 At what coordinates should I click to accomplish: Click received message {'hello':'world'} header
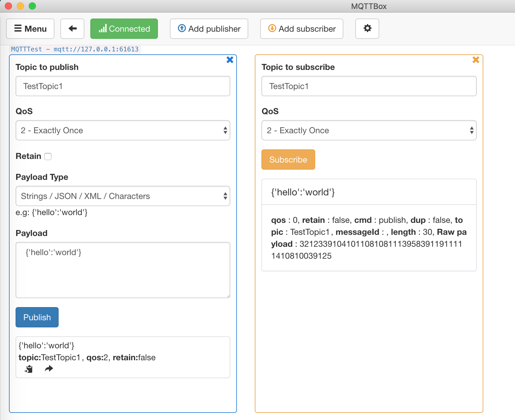[x=369, y=192]
